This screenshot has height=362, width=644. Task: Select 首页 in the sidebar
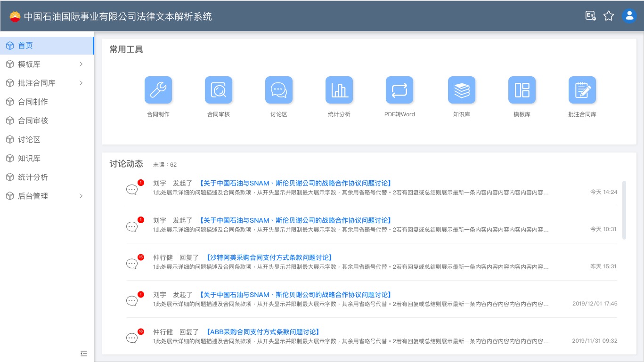click(x=47, y=46)
